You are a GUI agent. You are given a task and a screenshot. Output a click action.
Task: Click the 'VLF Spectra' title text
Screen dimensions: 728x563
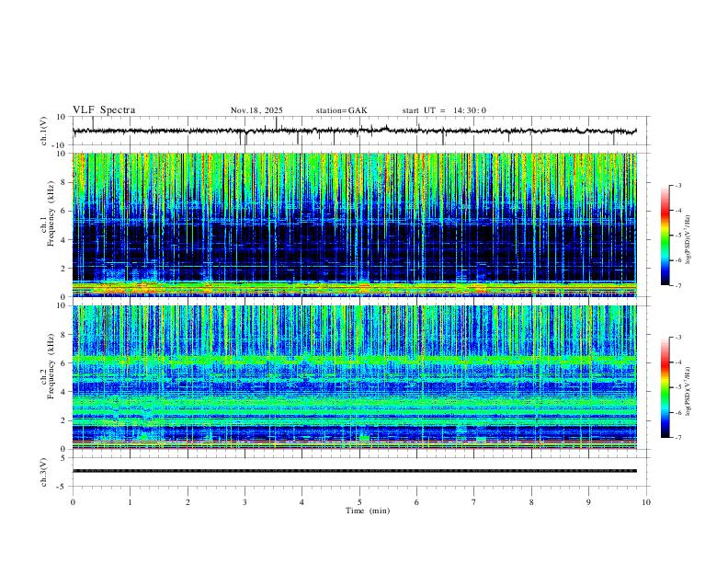pyautogui.click(x=104, y=110)
